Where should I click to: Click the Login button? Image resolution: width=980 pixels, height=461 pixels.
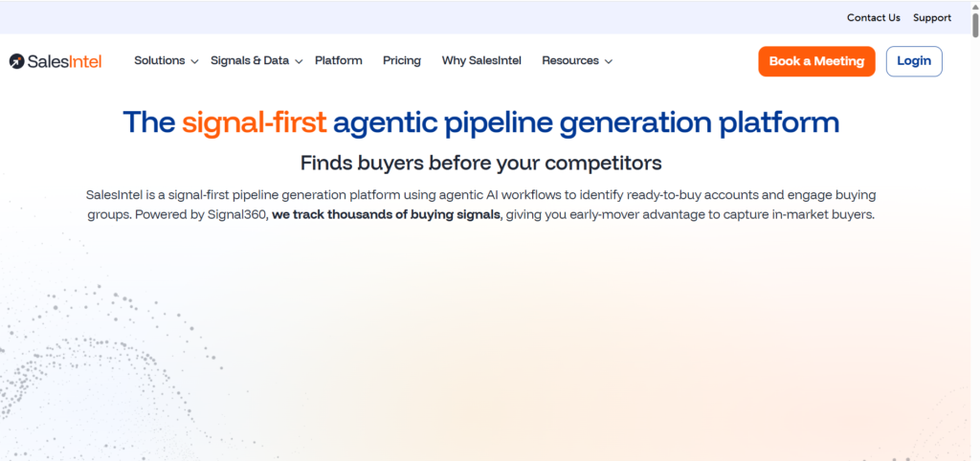pyautogui.click(x=914, y=61)
